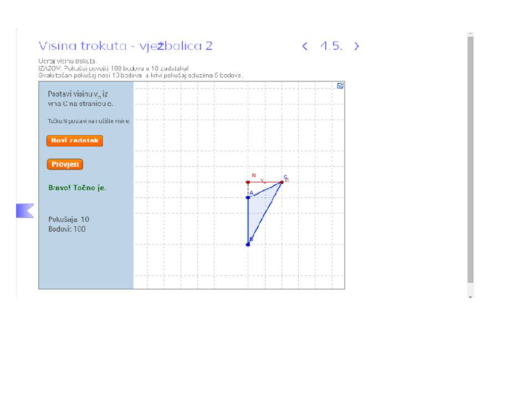Image resolution: width=532 pixels, height=399 pixels.
Task: Go to next page with right chevron
Action: pyautogui.click(x=356, y=47)
